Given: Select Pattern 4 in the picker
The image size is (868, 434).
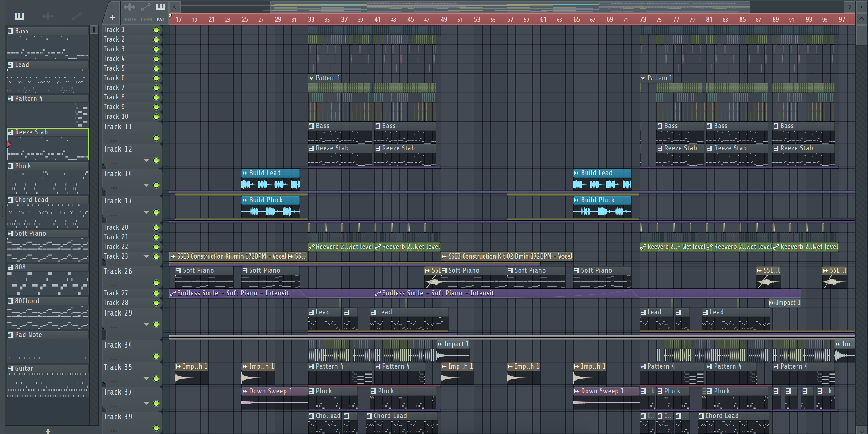Looking at the screenshot, I should [x=48, y=111].
